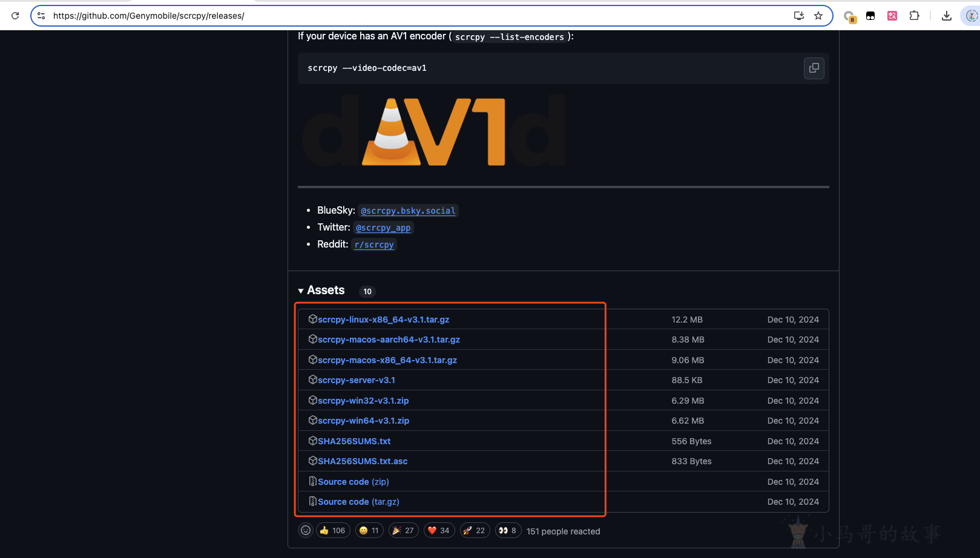Open the pink translate extension icon
This screenshot has width=980, height=558.
892,16
